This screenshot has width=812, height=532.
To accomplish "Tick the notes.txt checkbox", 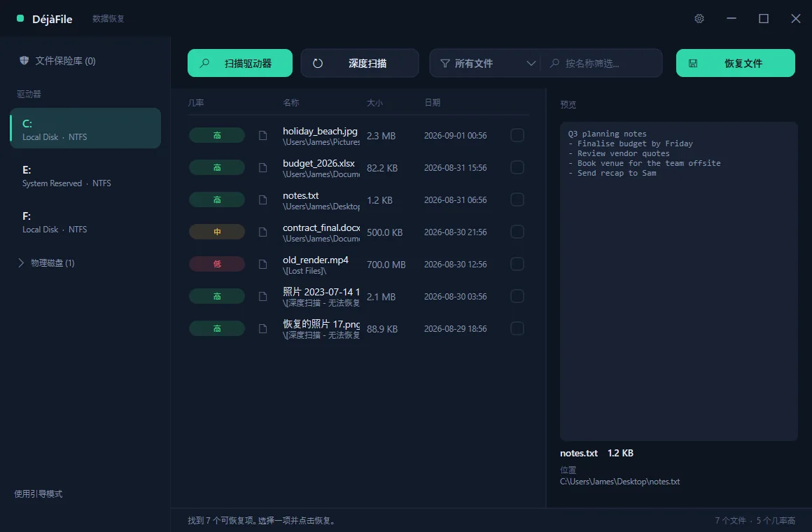I will coord(517,199).
